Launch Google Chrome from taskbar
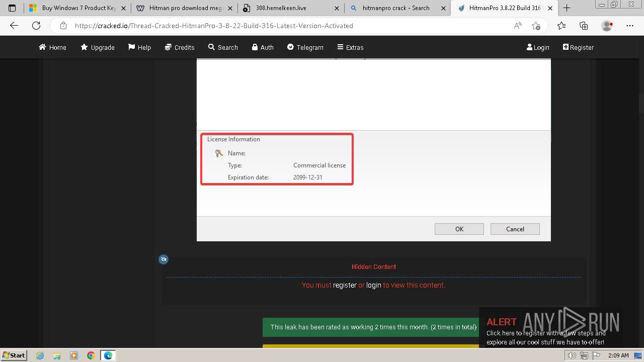This screenshot has width=644, height=362. (x=91, y=355)
